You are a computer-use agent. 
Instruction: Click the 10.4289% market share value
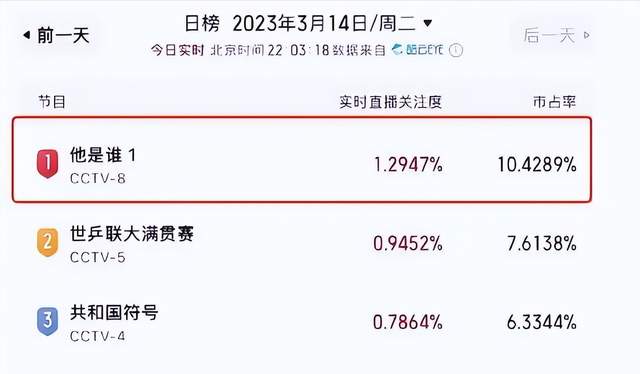pyautogui.click(x=537, y=165)
